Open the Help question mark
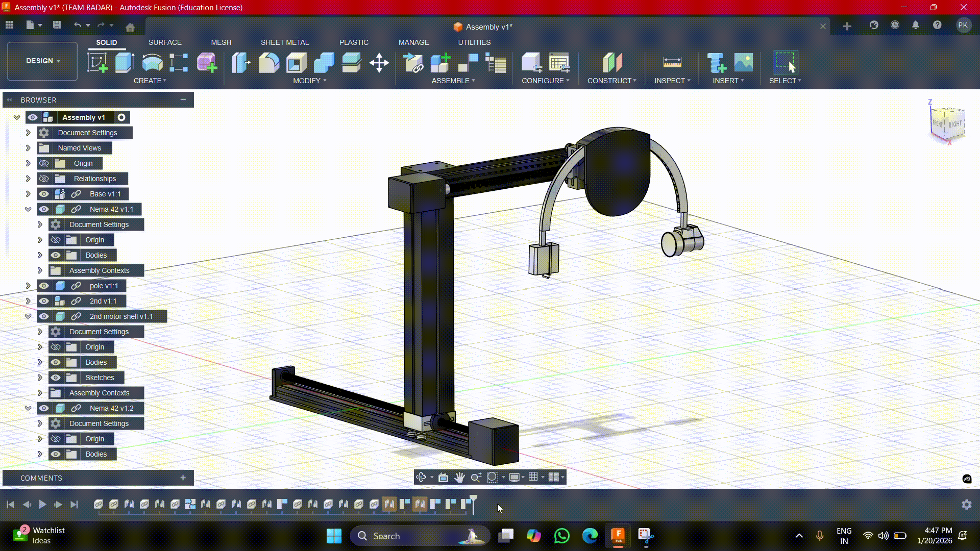The image size is (980, 551). (x=937, y=25)
